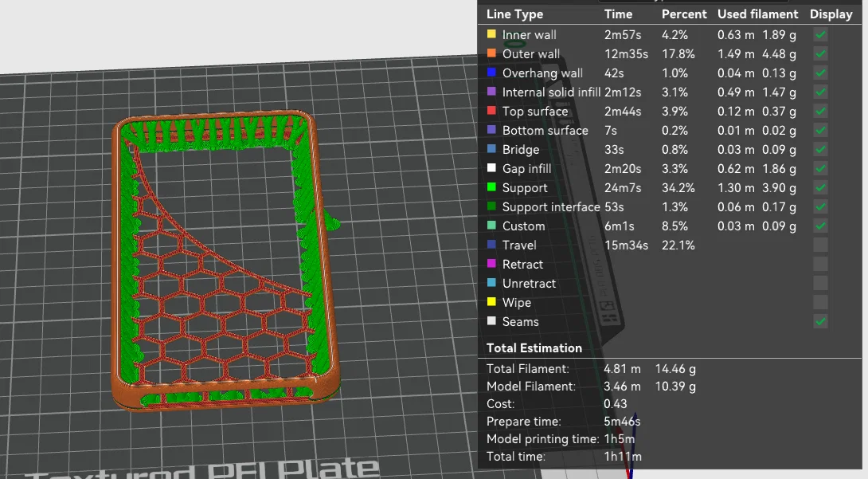This screenshot has width=868, height=479.
Task: Click the Inner wall yellow color swatch
Action: pos(491,34)
